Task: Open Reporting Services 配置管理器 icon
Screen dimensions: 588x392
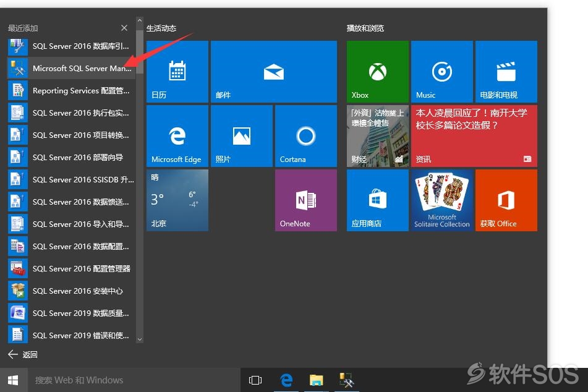Action: click(x=18, y=90)
